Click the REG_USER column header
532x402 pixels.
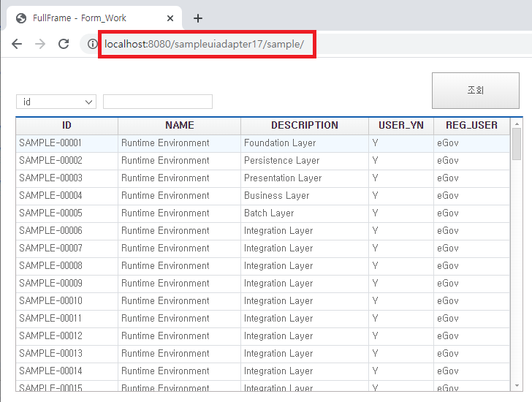471,125
